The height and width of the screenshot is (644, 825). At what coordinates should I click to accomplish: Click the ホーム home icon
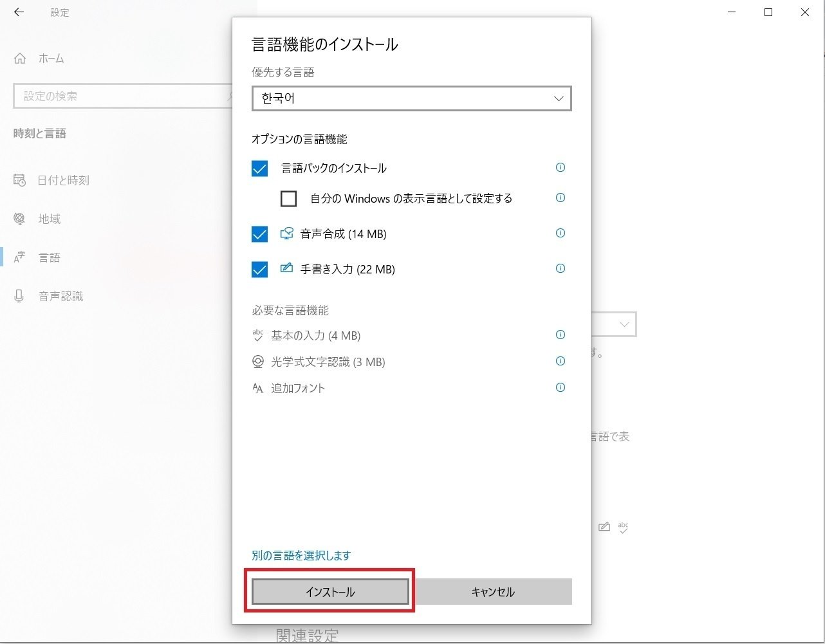tap(19, 58)
